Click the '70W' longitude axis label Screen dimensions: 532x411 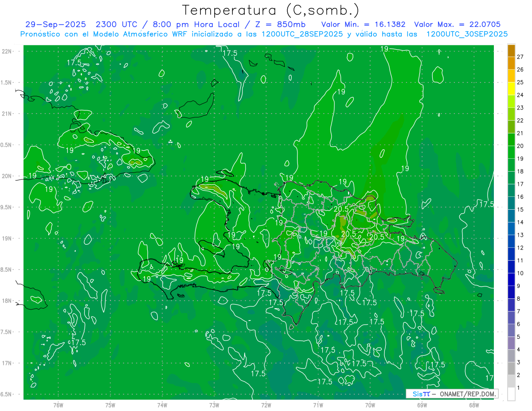(x=370, y=405)
